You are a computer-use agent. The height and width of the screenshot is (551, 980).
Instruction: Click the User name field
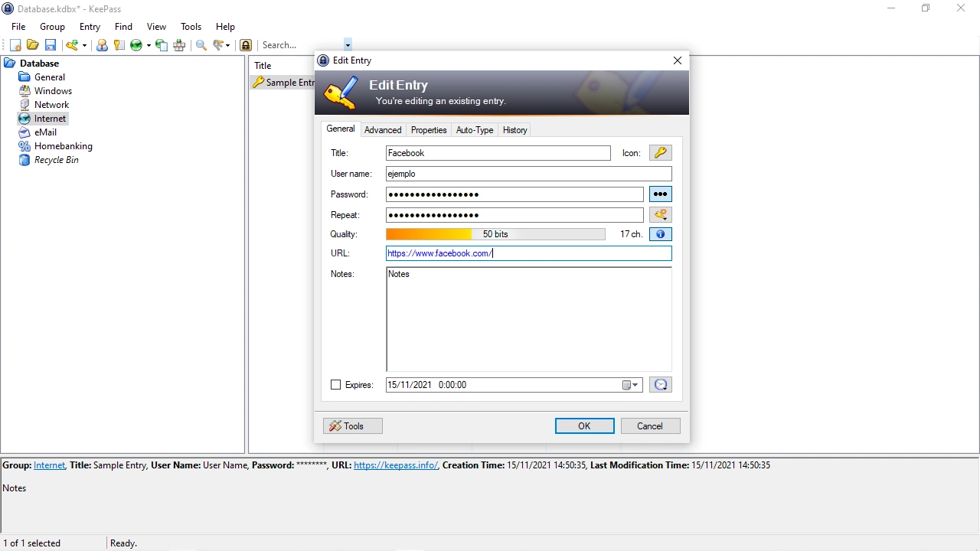529,174
